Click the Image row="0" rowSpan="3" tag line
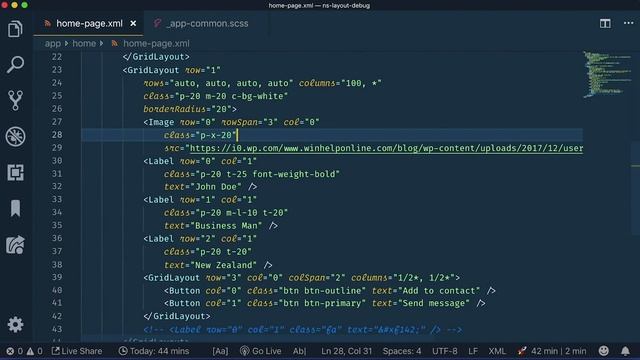640x360 pixels. point(231,122)
